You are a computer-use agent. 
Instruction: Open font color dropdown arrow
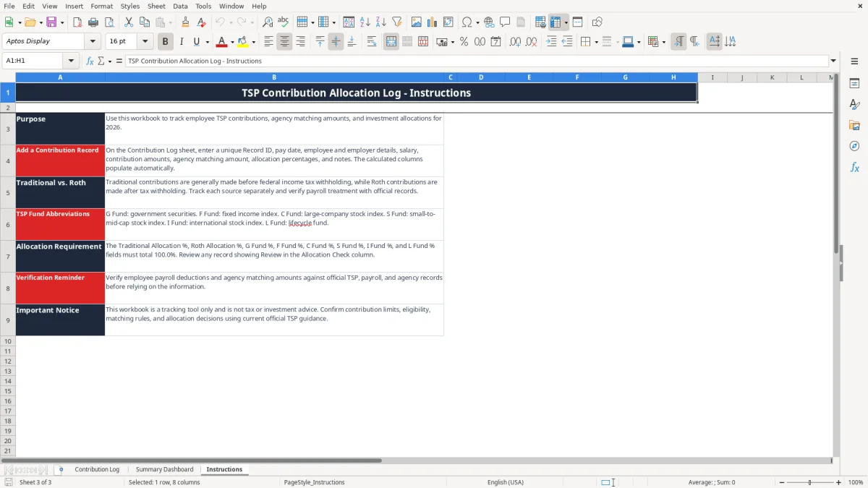coord(232,43)
